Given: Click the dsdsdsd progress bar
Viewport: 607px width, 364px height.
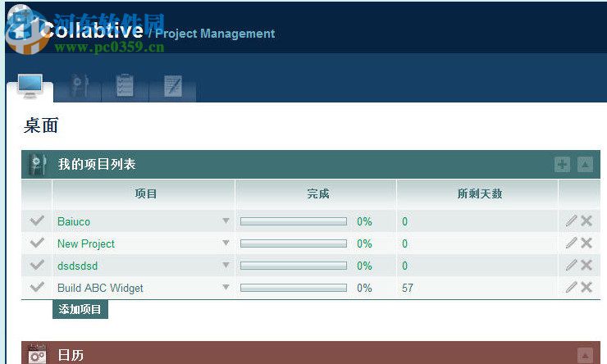Looking at the screenshot, I should (294, 266).
